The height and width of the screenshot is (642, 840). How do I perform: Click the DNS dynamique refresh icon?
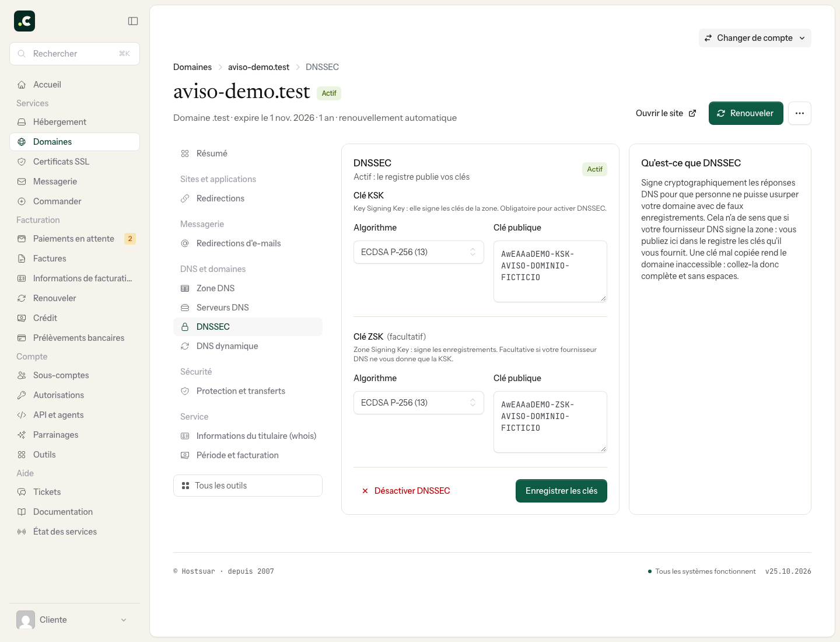185,346
